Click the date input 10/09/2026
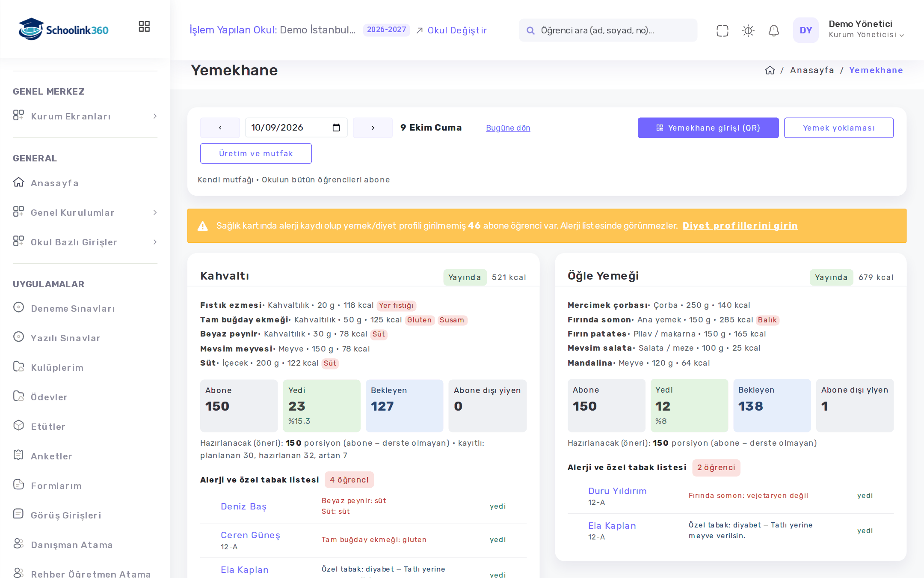 (x=296, y=128)
